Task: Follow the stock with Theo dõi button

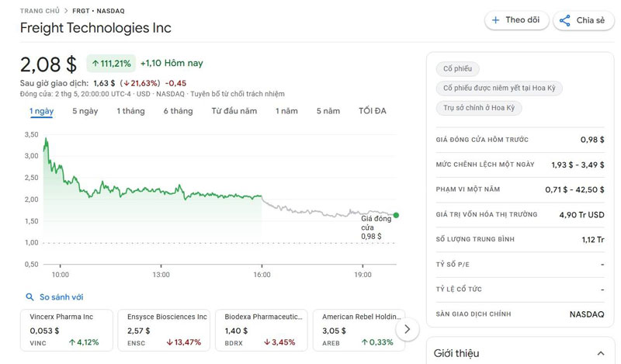Action: tap(517, 20)
